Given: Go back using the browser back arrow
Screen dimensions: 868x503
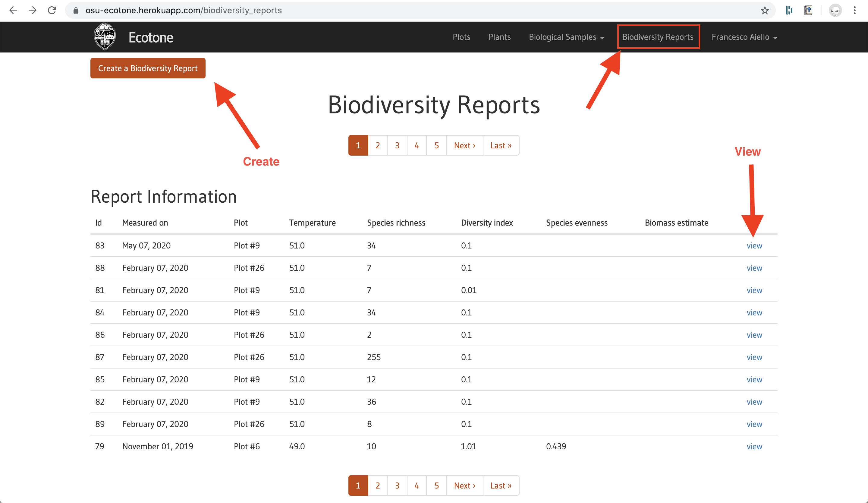Looking at the screenshot, I should coord(13,10).
